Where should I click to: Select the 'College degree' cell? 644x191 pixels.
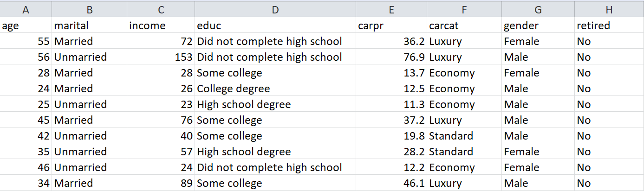point(275,89)
